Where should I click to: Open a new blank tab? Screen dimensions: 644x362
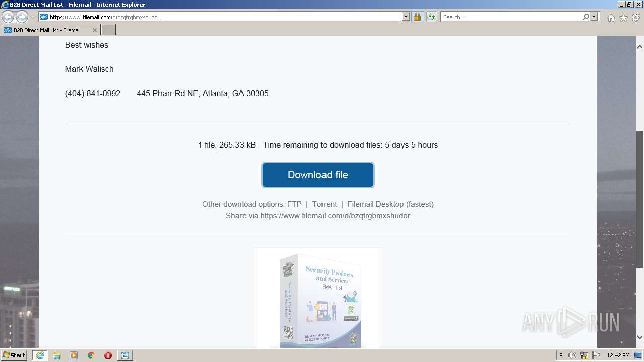click(108, 30)
